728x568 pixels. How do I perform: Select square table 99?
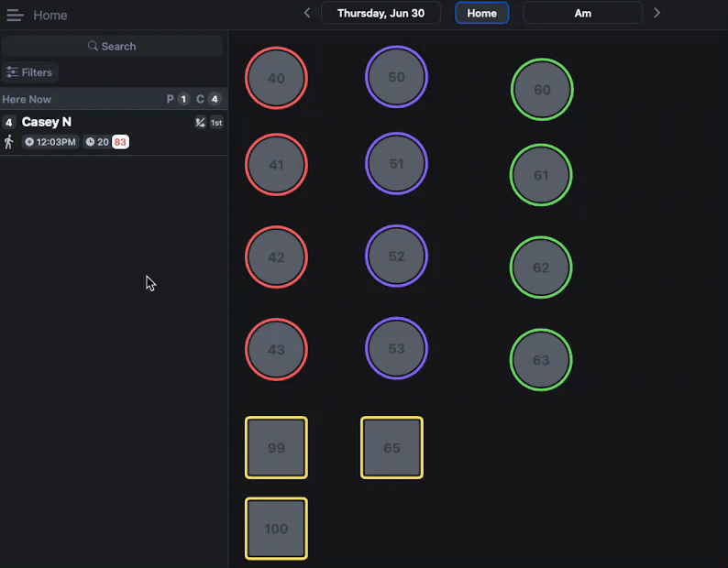click(x=276, y=448)
